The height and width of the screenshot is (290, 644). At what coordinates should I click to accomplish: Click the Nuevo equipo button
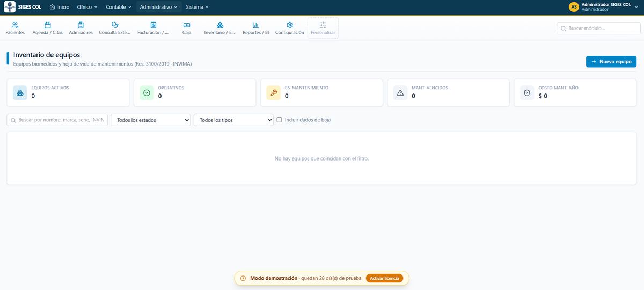pyautogui.click(x=611, y=62)
